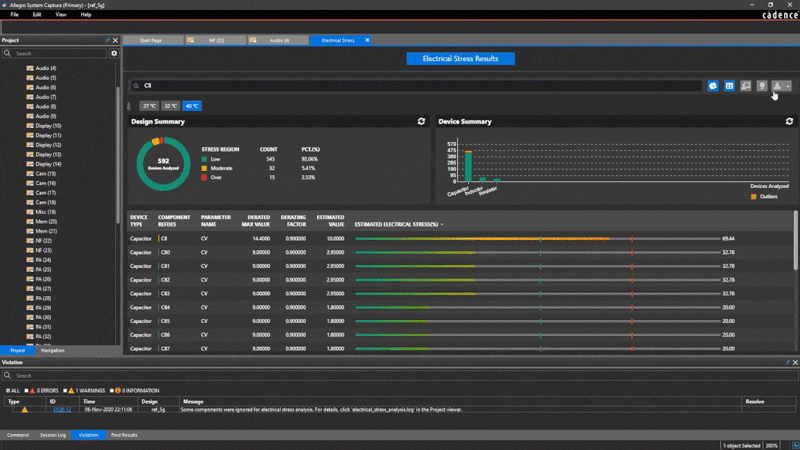Screen dimensions: 800x450
Task: Click the C84 capacitor stress bar
Action: [x=537, y=308]
